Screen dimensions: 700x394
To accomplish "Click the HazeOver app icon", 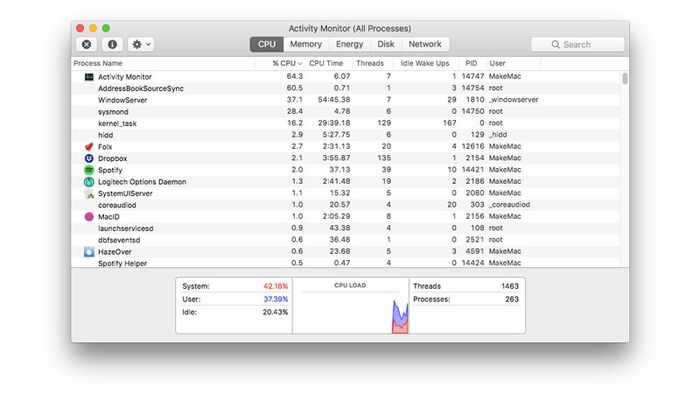I will 89,252.
